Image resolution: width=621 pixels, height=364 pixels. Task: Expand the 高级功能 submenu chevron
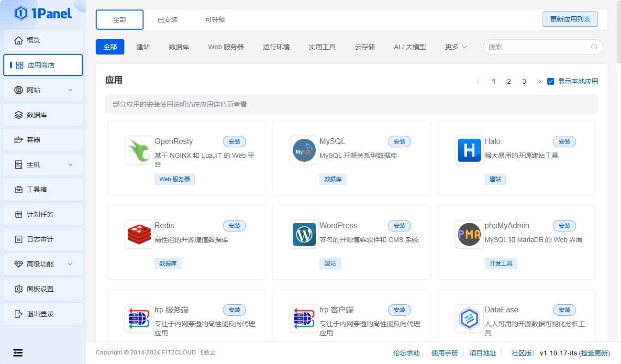(70, 264)
